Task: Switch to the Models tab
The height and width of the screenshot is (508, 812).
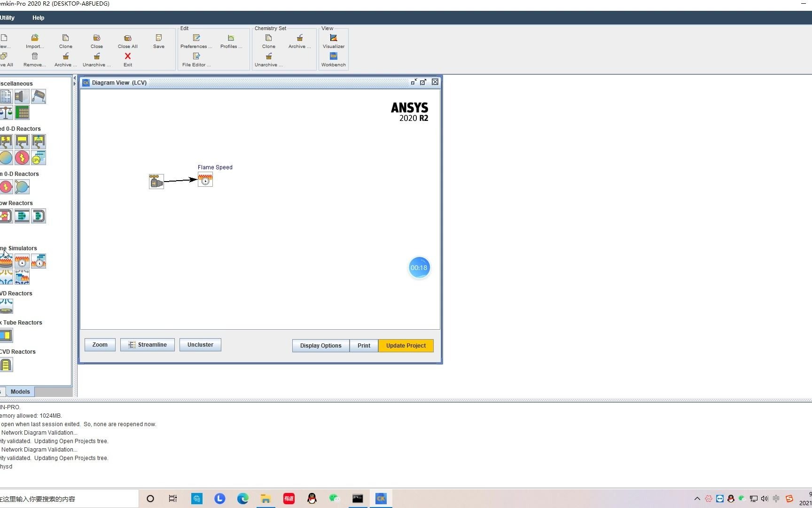Action: 20,392
